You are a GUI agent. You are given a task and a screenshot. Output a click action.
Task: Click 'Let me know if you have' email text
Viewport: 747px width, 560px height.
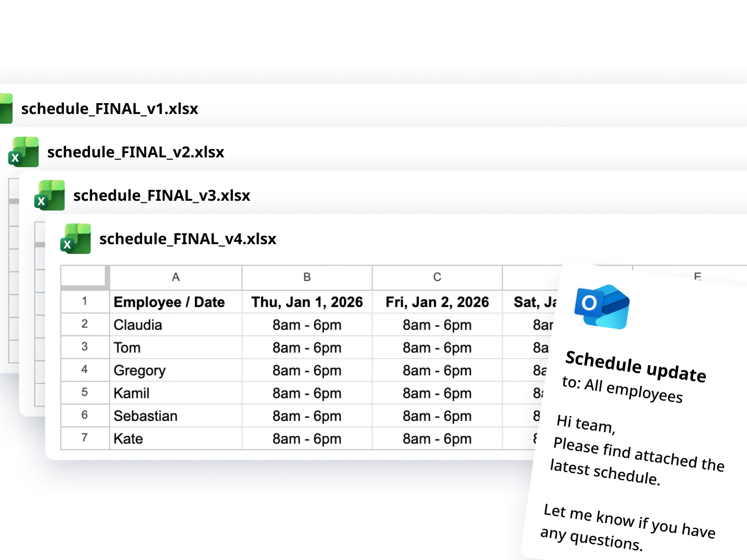(x=629, y=521)
